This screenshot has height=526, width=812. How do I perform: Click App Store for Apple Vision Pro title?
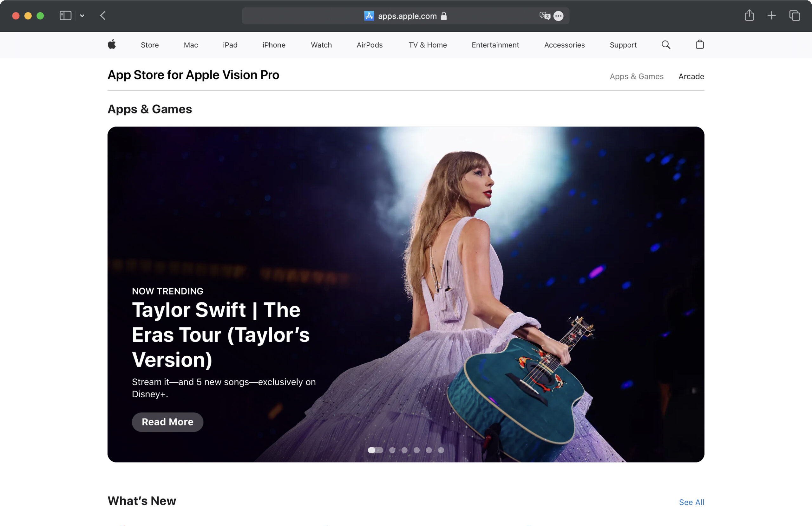(x=193, y=75)
